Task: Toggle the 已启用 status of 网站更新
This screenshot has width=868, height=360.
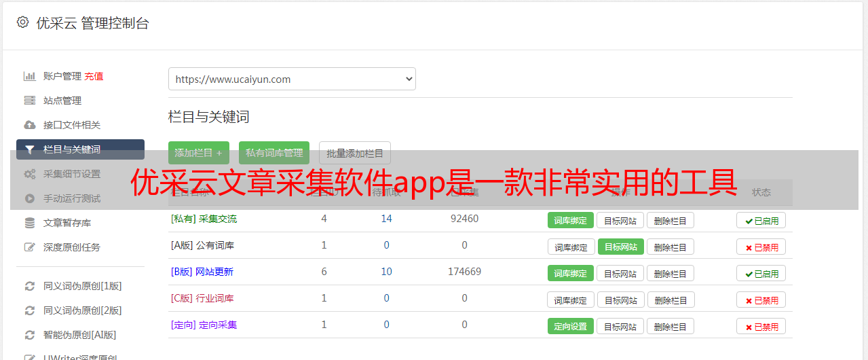Action: point(761,273)
